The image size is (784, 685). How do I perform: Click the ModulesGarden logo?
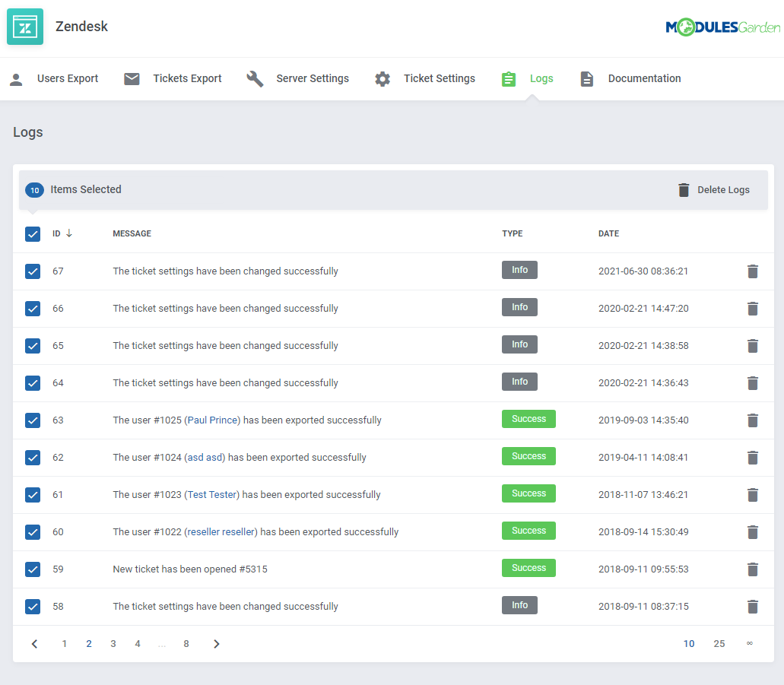click(x=722, y=27)
